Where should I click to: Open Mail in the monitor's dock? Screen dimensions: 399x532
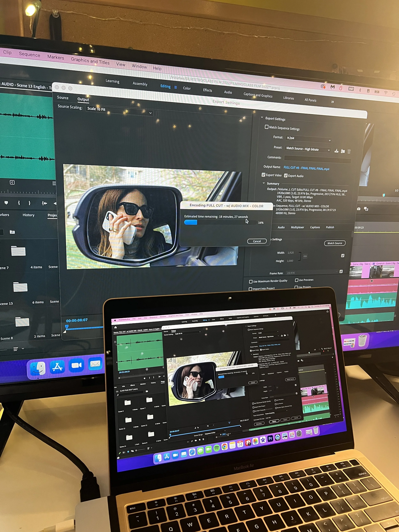pos(95,364)
